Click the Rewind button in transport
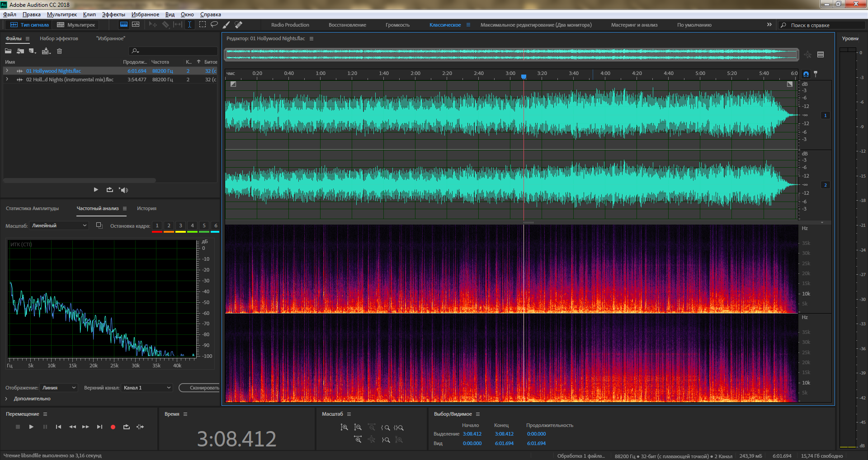This screenshot has width=868, height=460. click(x=72, y=427)
